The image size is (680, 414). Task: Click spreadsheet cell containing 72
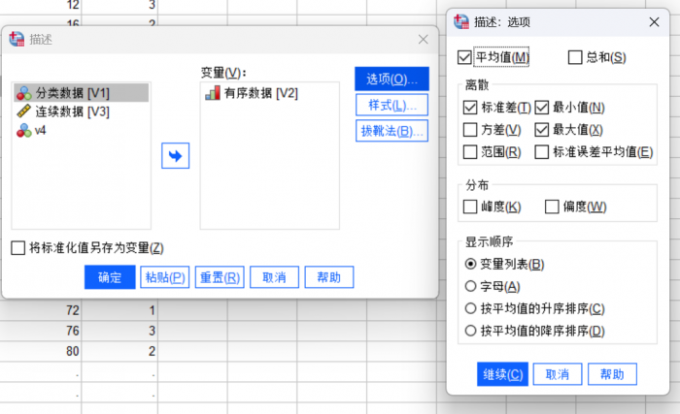[40, 310]
